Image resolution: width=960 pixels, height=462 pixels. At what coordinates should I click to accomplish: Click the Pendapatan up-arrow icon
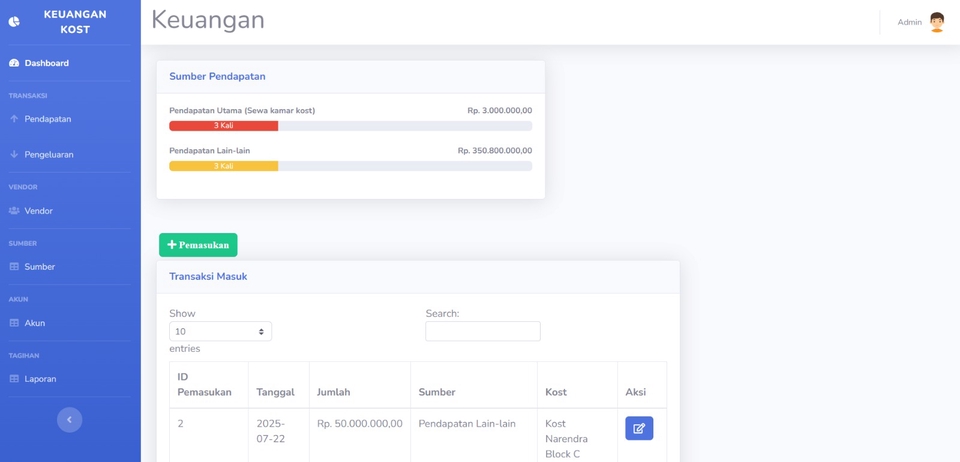tap(14, 119)
